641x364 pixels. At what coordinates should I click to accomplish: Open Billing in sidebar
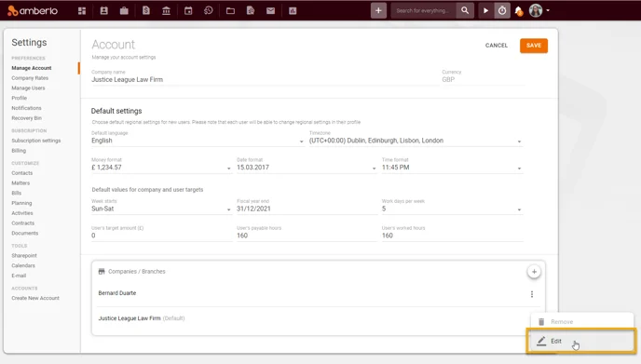[x=19, y=151]
